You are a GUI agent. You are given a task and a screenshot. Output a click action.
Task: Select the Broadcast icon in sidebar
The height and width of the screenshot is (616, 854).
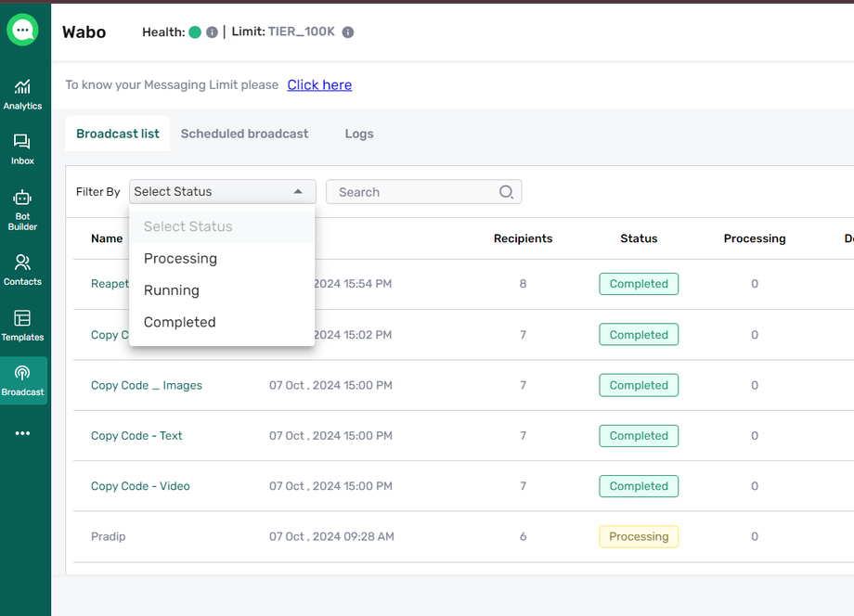(22, 380)
